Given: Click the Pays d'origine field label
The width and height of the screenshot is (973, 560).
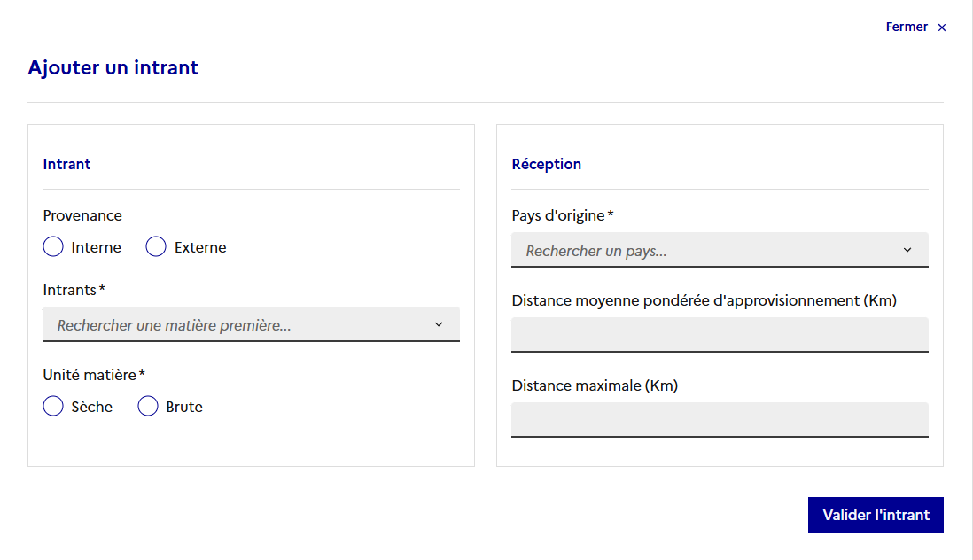Looking at the screenshot, I should pos(563,215).
